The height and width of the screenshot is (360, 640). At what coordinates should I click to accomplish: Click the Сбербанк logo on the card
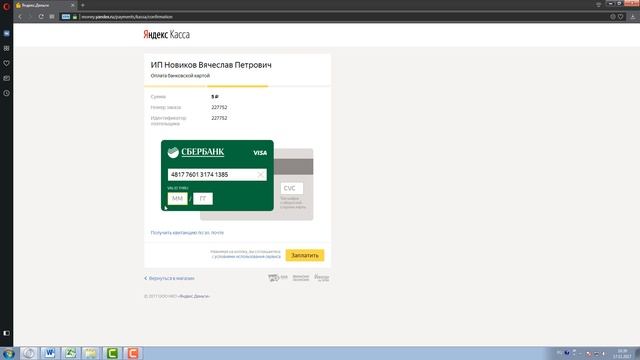click(196, 152)
